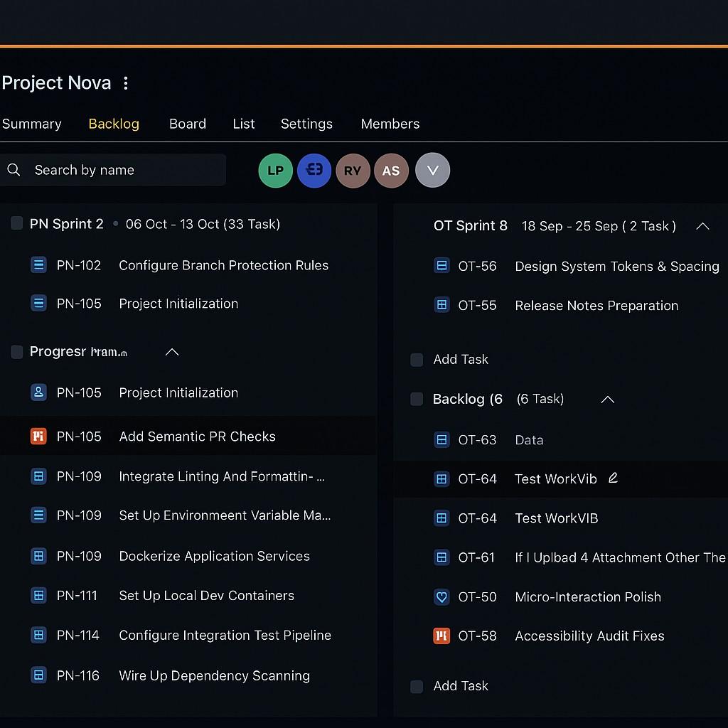
Task: Tick the checkbox beside Backlog (6 Task)
Action: [x=417, y=399]
